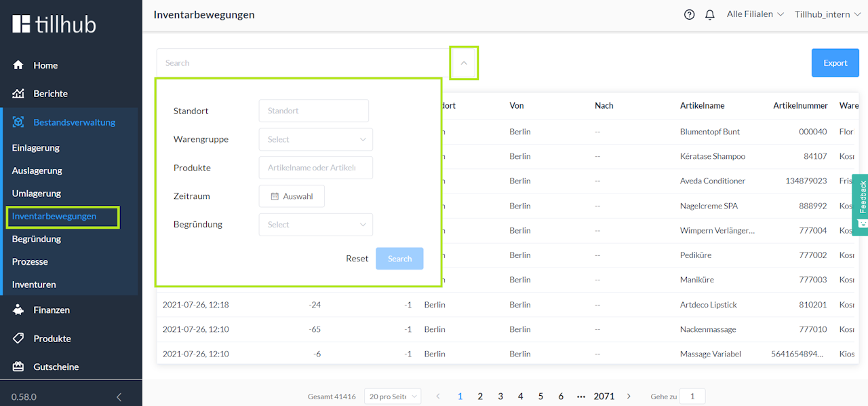
Task: Click the Export button
Action: tap(835, 63)
